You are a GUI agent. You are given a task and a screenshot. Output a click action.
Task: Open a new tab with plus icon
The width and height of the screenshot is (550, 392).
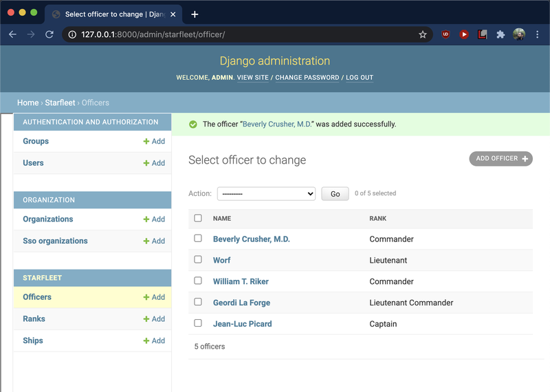pos(195,14)
